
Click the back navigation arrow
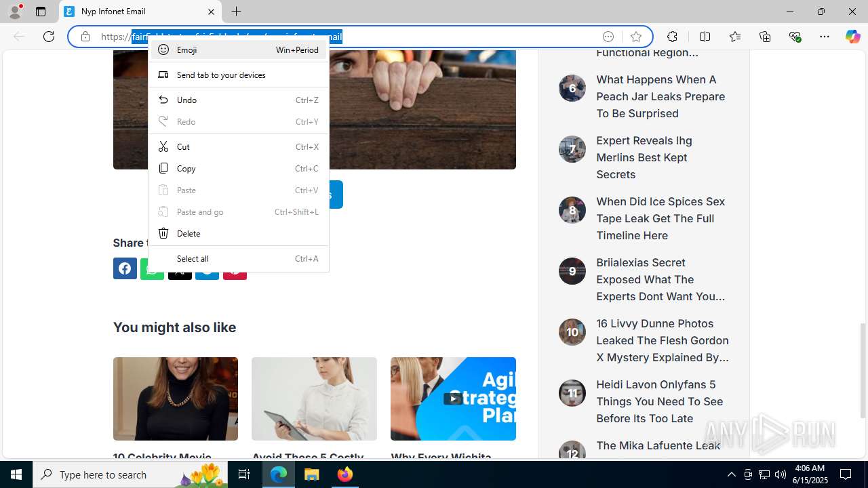tap(19, 37)
